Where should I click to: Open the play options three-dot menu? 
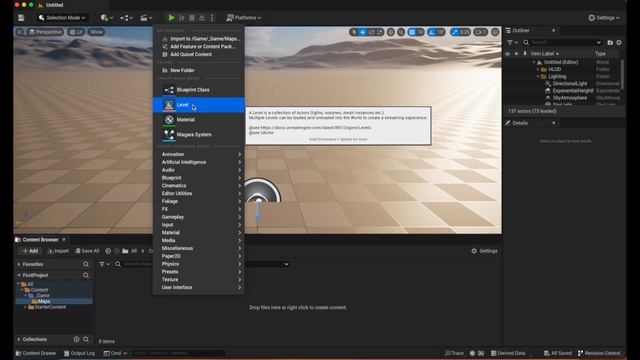pos(212,18)
